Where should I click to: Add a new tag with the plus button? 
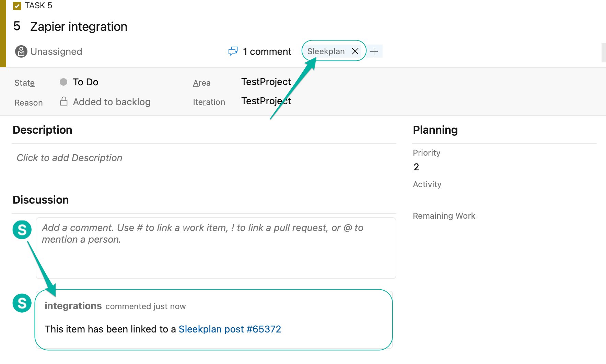(x=374, y=51)
